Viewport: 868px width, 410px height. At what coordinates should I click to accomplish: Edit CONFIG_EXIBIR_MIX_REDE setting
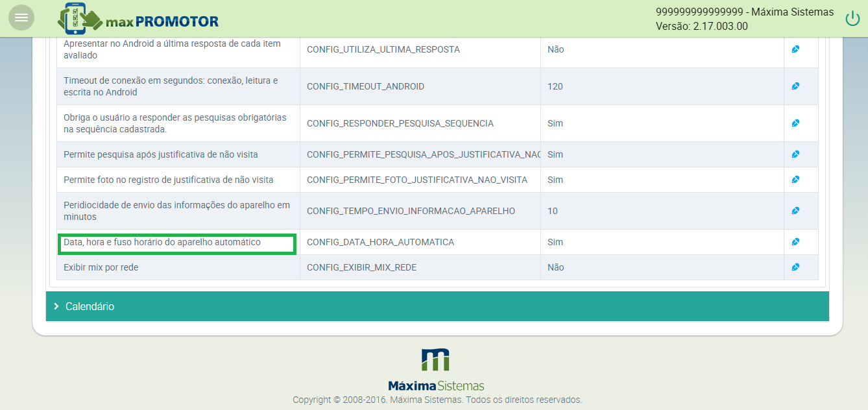(795, 267)
